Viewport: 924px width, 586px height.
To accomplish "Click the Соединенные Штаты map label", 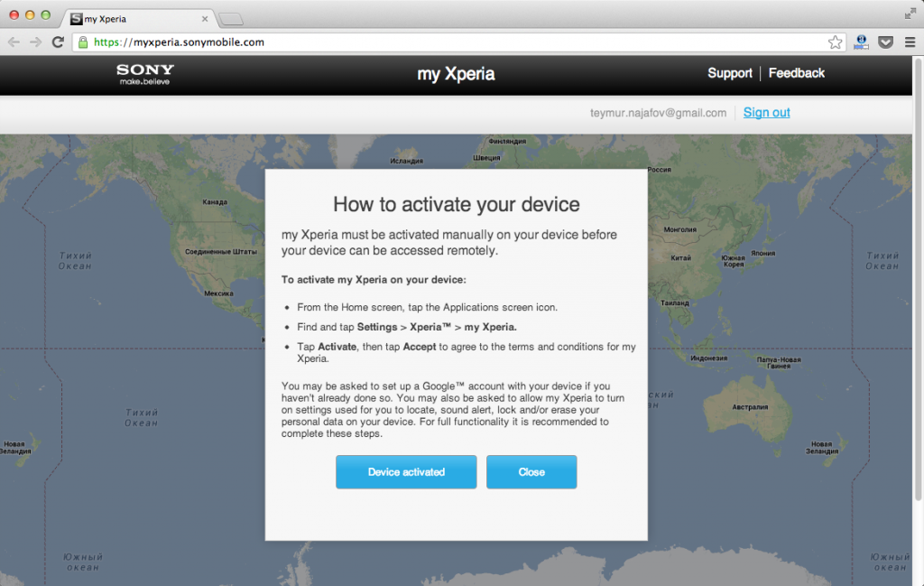I will click(x=220, y=252).
